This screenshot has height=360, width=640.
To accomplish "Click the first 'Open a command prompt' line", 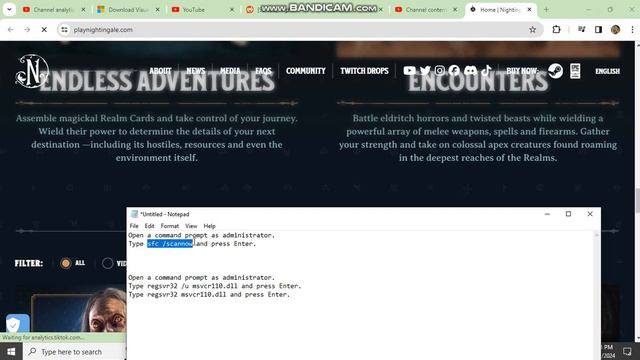I will coord(202,235).
